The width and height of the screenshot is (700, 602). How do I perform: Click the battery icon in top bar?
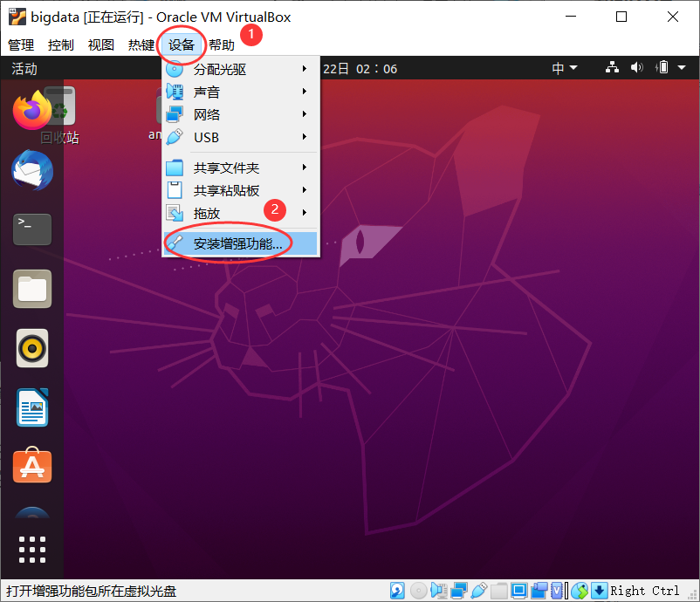[662, 67]
